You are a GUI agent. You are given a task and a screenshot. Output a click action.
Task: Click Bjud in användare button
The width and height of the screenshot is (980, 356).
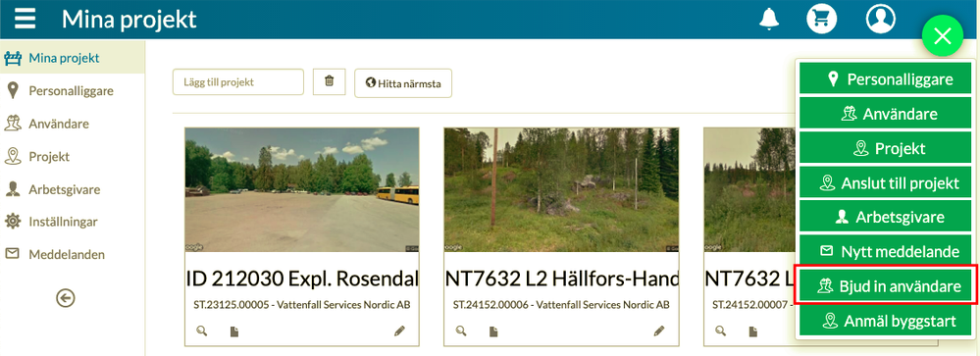pyautogui.click(x=886, y=286)
